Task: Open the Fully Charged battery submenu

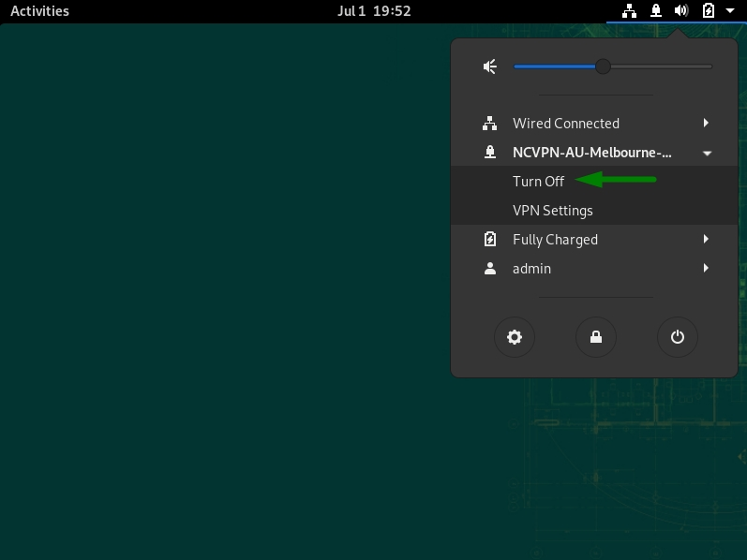Action: coord(594,239)
